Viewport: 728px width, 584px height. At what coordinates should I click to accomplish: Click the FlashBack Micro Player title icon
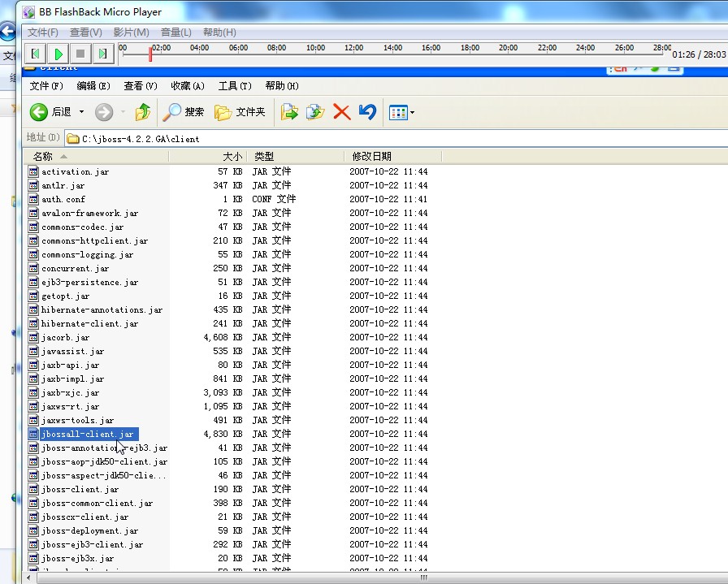tap(28, 12)
